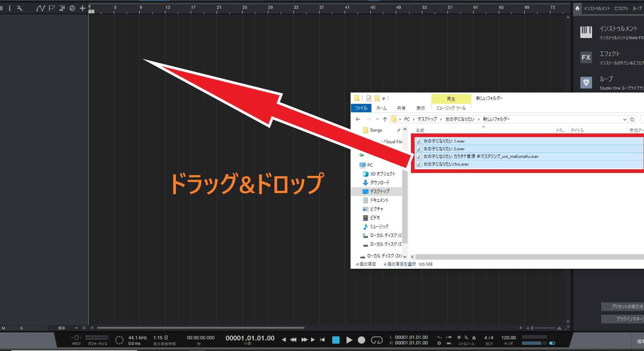Click the 4/4 time signature field
This screenshot has height=351, width=644.
click(489, 338)
